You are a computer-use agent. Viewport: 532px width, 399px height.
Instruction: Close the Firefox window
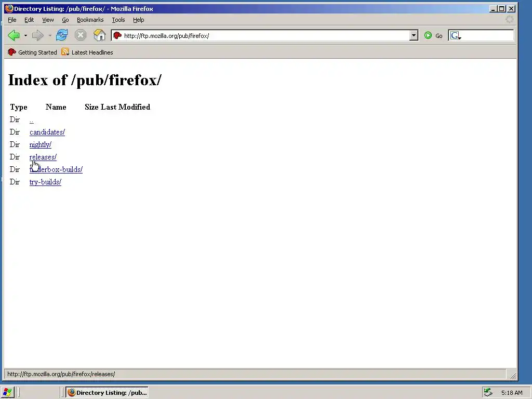511,9
